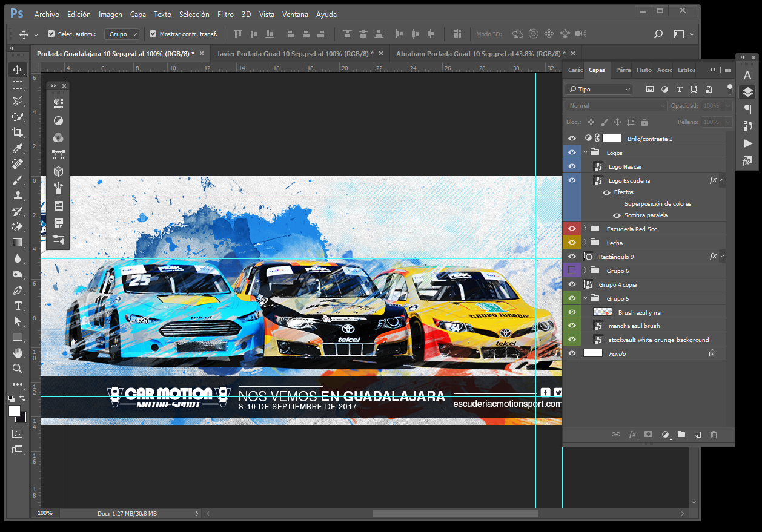Select the Brush tool

pyautogui.click(x=18, y=180)
